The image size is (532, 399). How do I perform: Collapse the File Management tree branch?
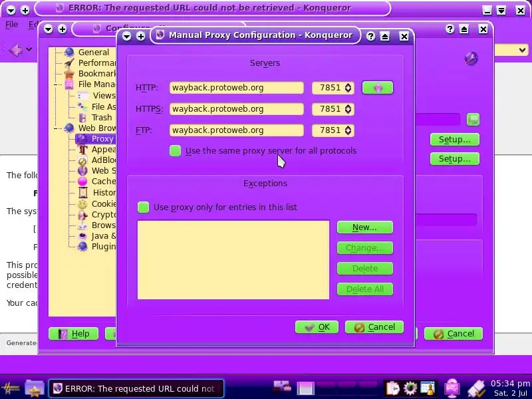56,84
